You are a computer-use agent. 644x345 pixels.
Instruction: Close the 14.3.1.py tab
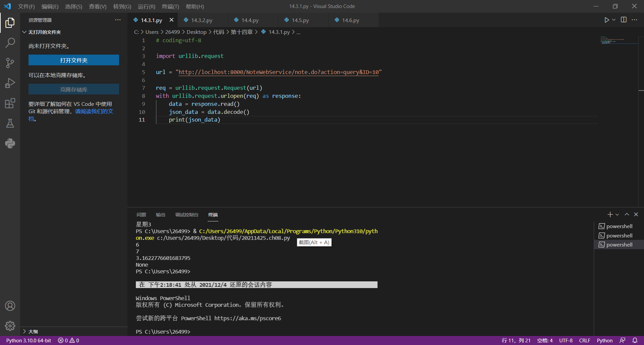[171, 20]
